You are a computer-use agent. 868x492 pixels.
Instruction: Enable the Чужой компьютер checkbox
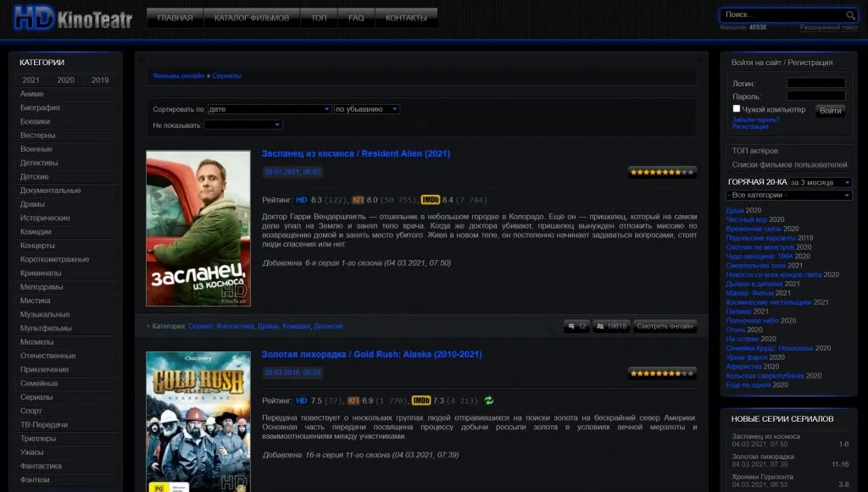737,108
